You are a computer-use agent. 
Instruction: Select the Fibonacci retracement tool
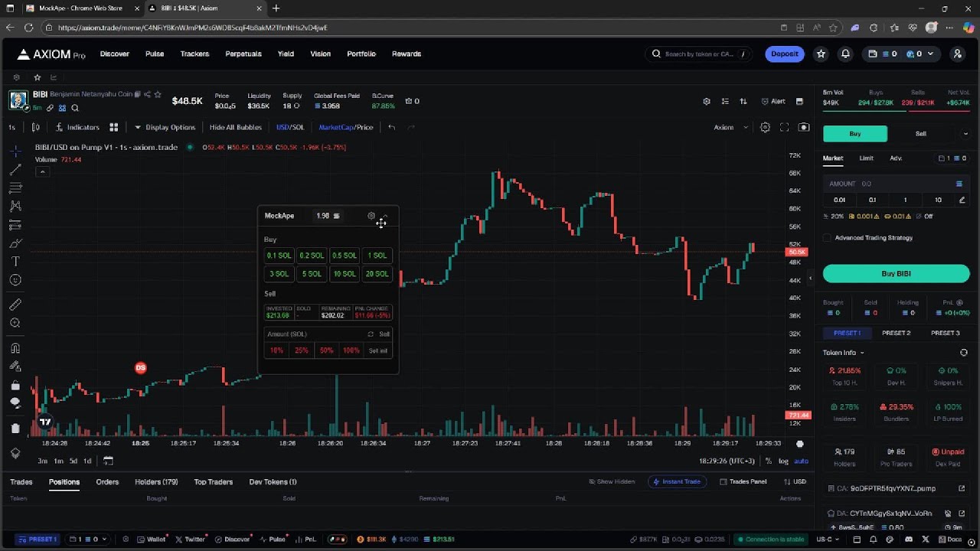click(x=15, y=188)
